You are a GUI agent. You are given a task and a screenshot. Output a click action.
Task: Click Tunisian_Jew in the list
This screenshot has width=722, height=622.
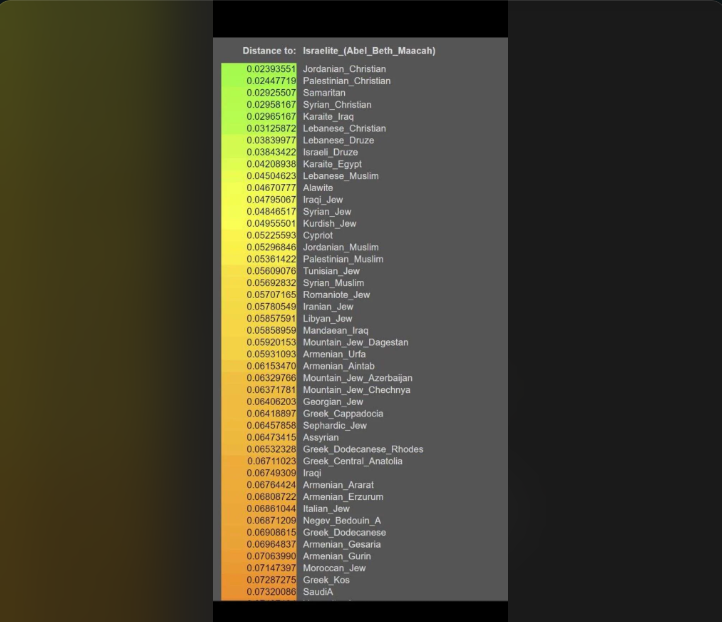331,271
